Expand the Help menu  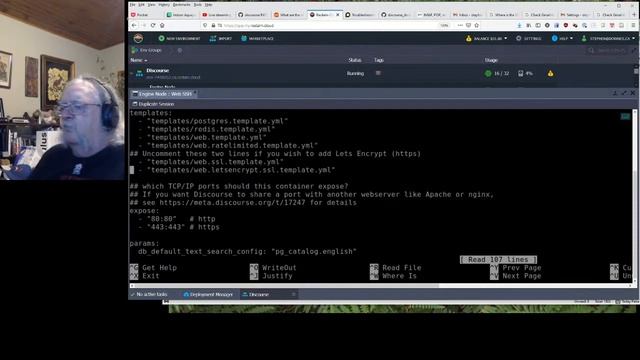coord(562,38)
